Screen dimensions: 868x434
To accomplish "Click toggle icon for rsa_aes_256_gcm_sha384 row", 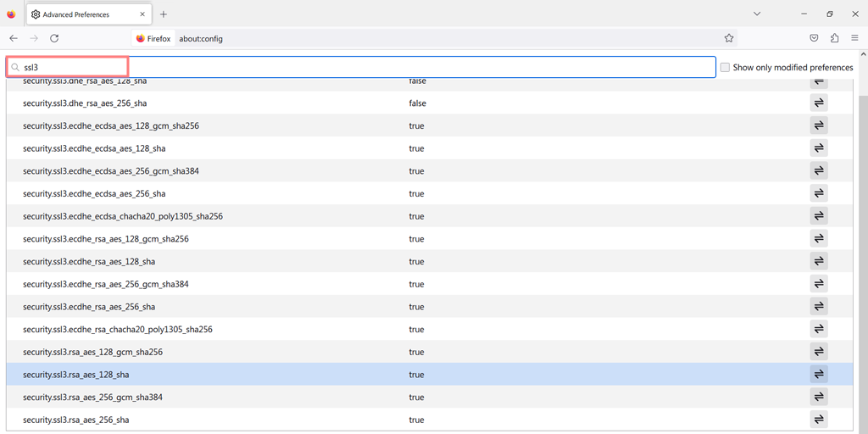I will tap(819, 397).
